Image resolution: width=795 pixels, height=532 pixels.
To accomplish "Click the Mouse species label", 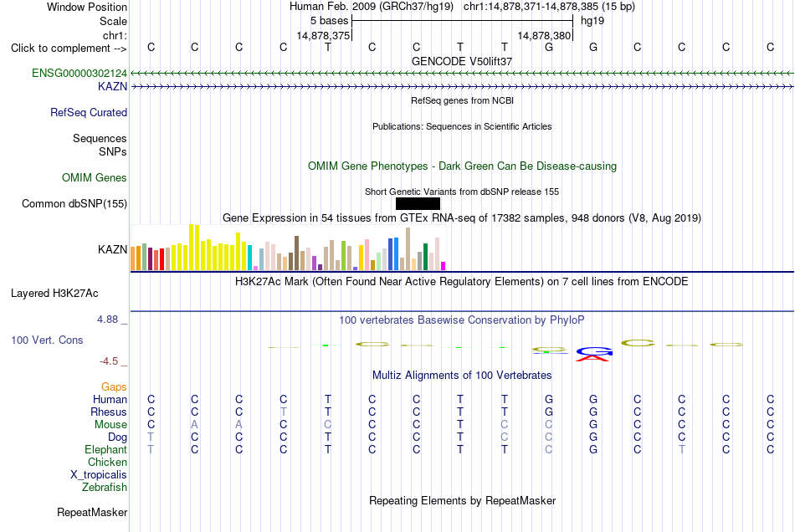I will click(x=110, y=425).
